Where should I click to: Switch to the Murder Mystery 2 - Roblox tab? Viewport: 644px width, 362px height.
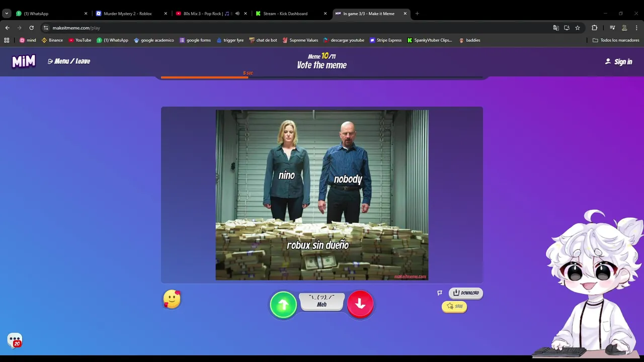[x=130, y=14]
